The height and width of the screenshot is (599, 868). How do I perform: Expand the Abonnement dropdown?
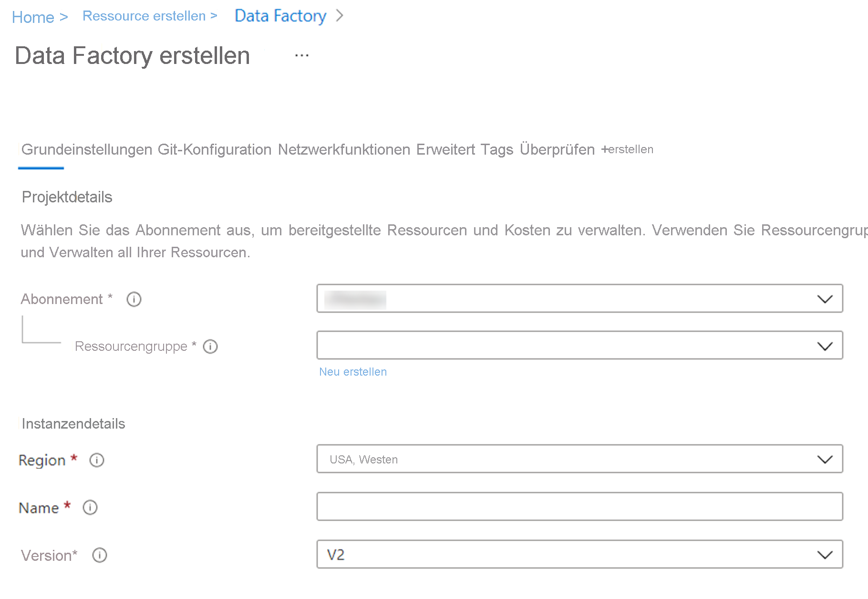tap(580, 299)
